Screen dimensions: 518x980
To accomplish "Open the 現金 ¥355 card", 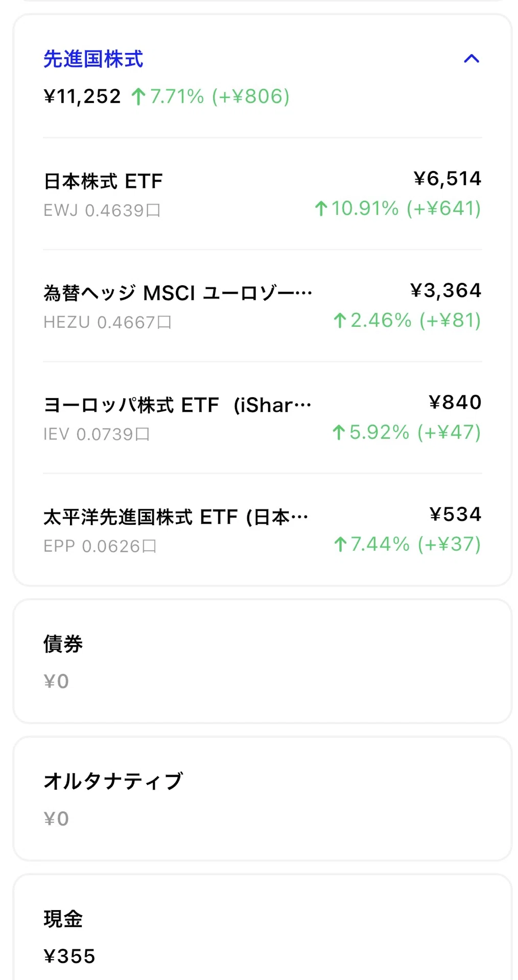I will click(x=262, y=927).
